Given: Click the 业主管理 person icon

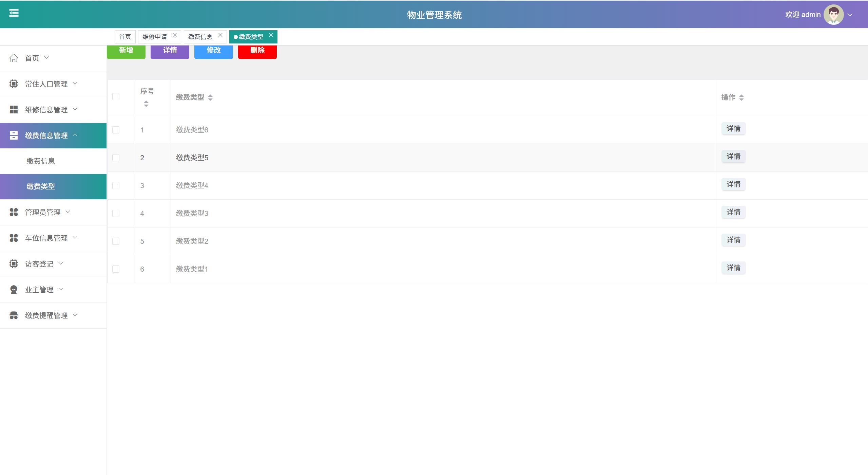Looking at the screenshot, I should pos(14,290).
